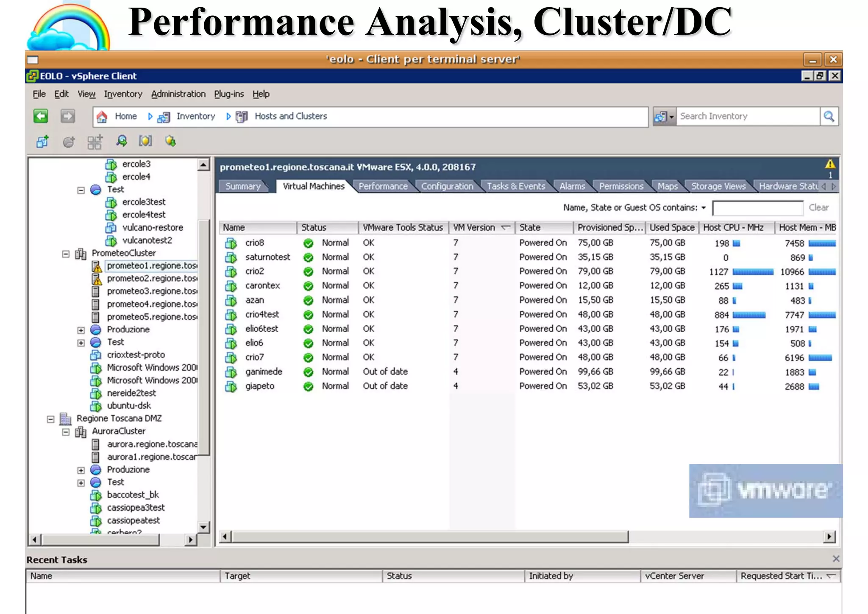
Task: Select the nereide2test tree item
Action: pyautogui.click(x=131, y=393)
